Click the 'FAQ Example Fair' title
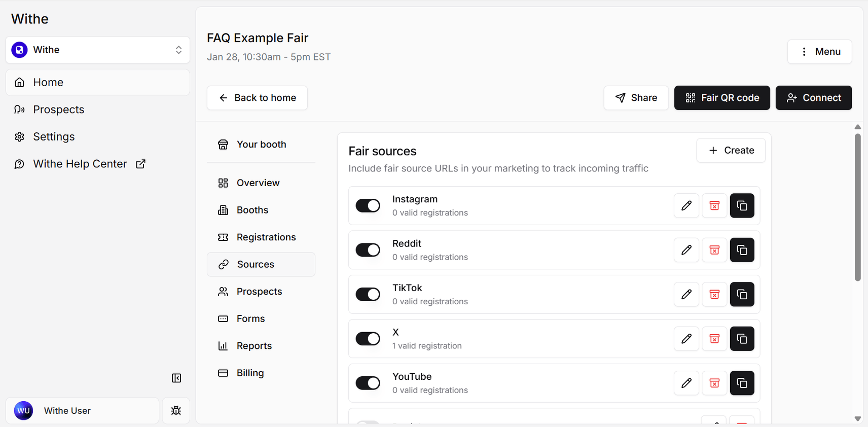The height and width of the screenshot is (427, 868). click(258, 38)
